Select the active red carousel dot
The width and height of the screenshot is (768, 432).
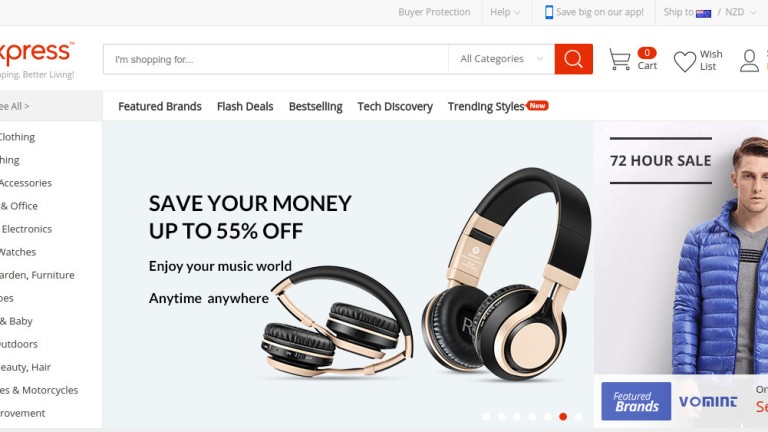point(563,416)
